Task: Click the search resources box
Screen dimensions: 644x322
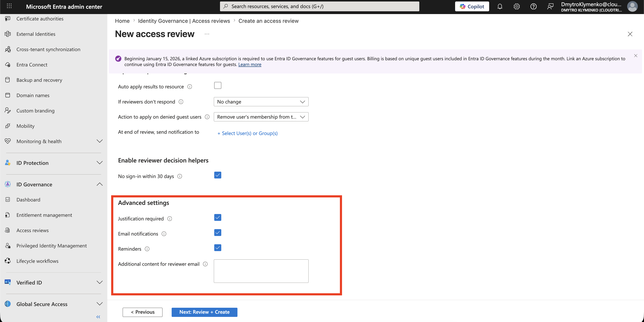Action: point(319,7)
